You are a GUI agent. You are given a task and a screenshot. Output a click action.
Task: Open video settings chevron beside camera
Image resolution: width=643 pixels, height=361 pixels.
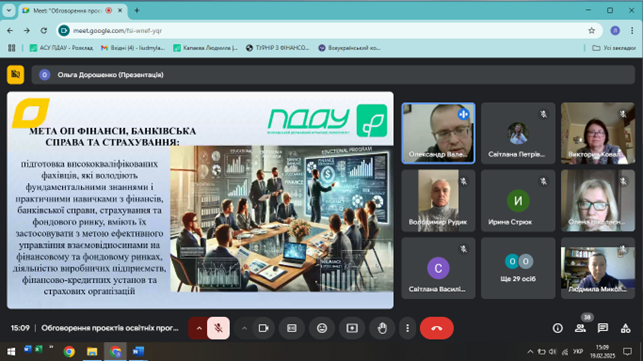pos(244,328)
